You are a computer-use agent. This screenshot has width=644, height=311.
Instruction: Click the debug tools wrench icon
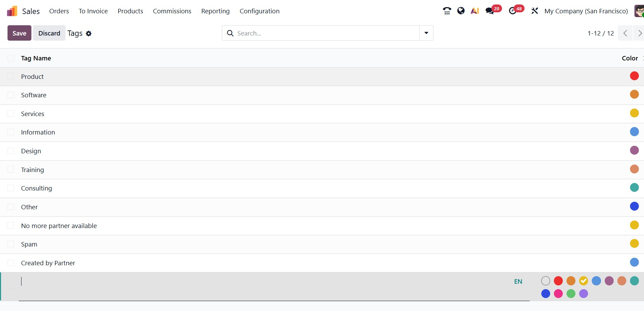point(534,11)
